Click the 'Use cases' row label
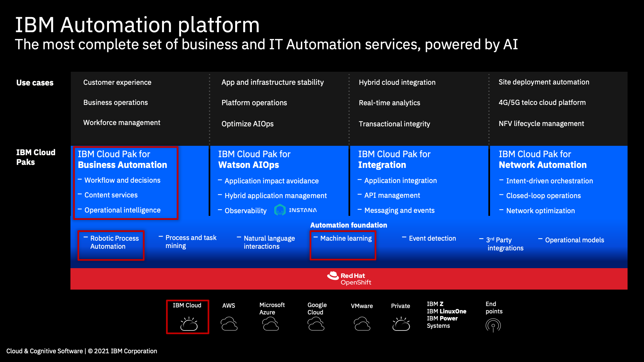The image size is (644, 362). coord(35,83)
